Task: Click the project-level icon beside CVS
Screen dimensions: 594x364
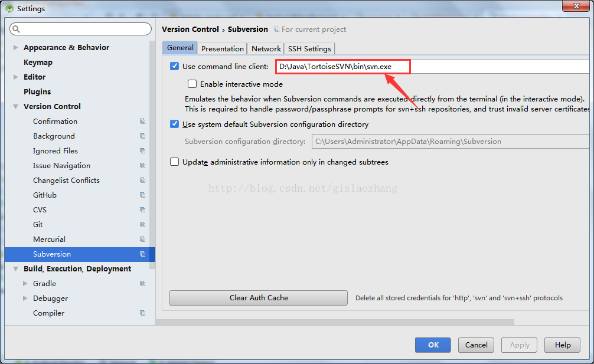Action: (x=142, y=209)
